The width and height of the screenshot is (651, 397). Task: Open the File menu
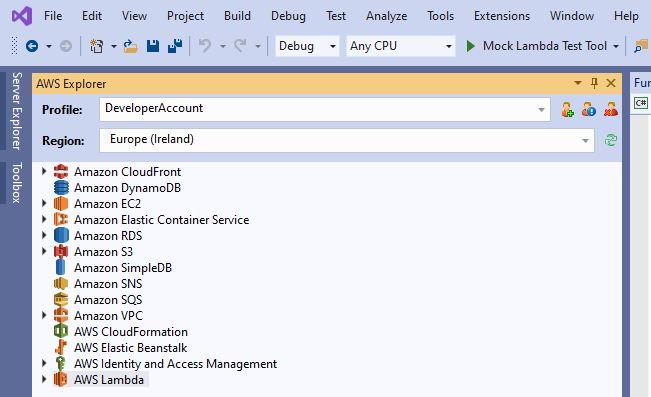(x=53, y=16)
